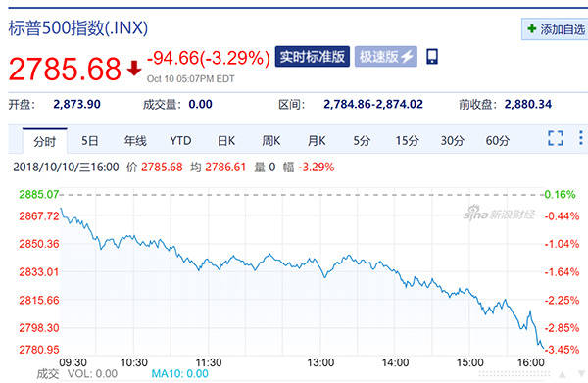
Task: Show the 日K daily candlestick chart
Action: [226, 141]
